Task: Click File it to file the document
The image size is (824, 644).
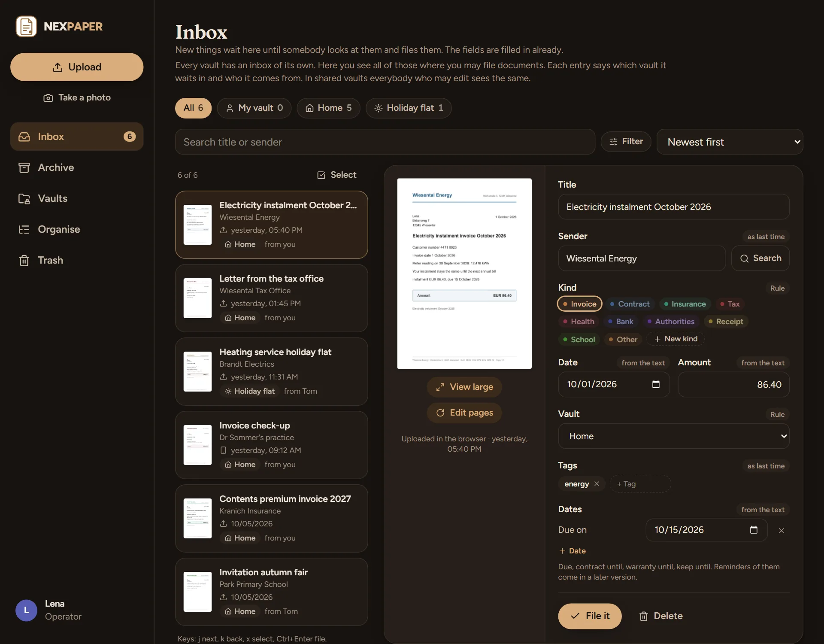Action: pyautogui.click(x=590, y=616)
